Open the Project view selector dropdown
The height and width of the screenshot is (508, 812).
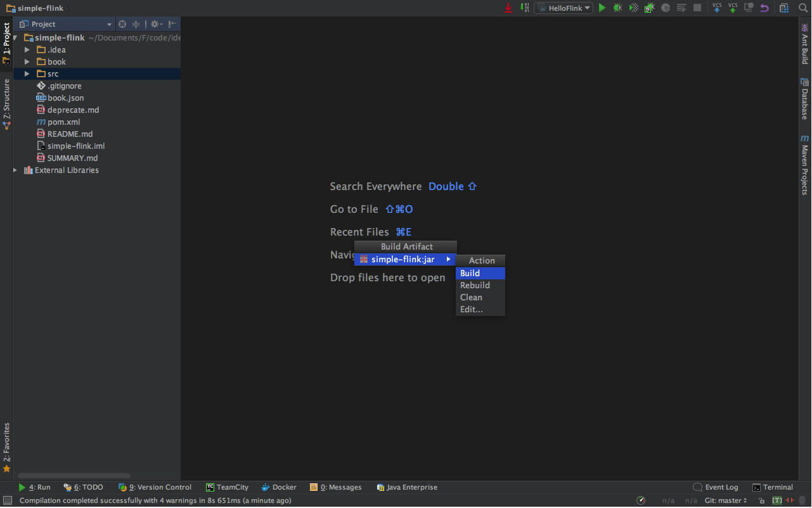tap(65, 24)
